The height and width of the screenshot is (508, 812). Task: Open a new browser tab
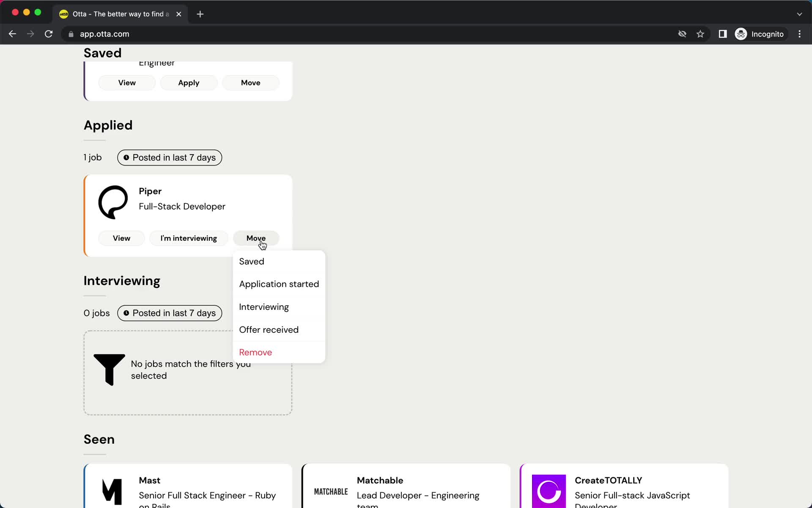(200, 14)
